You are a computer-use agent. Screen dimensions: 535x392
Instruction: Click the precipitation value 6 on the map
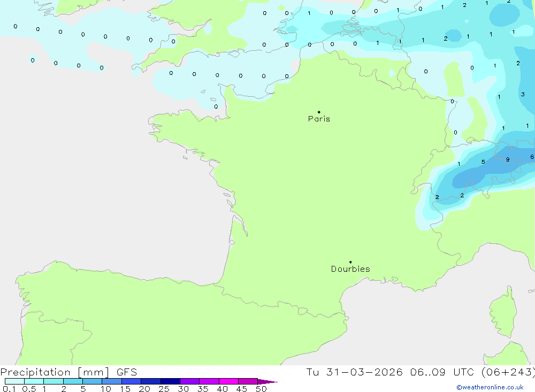(x=532, y=157)
